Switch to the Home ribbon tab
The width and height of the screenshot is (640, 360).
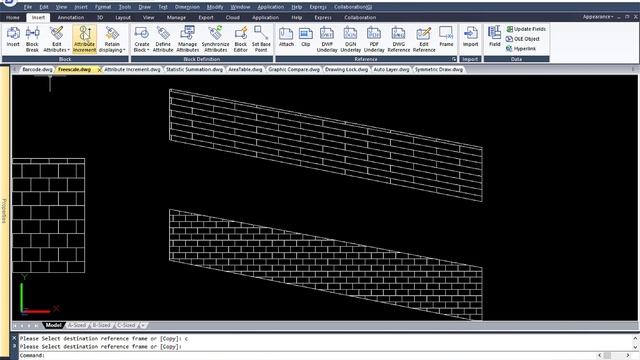[x=13, y=18]
